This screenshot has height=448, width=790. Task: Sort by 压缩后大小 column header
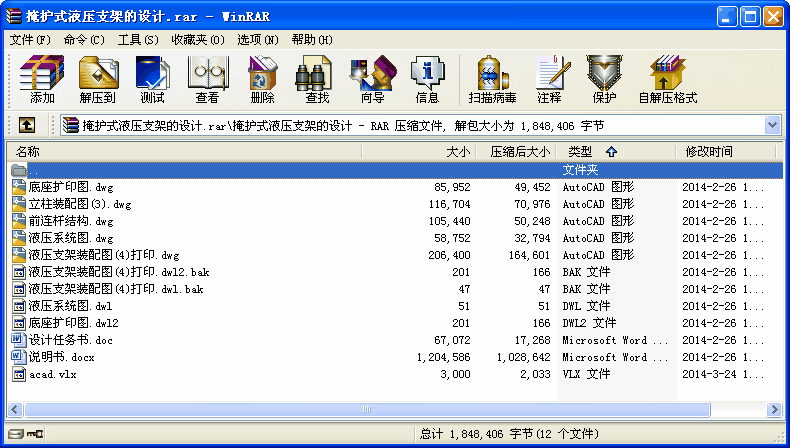(515, 152)
